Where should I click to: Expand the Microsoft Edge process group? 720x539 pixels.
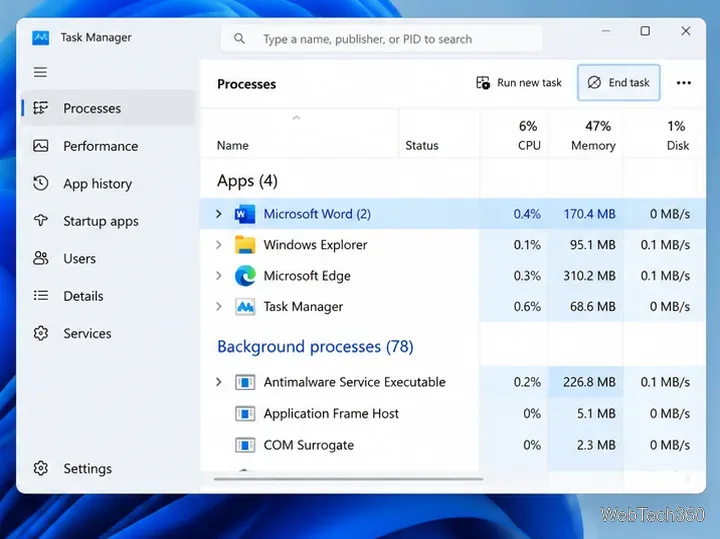click(x=219, y=275)
